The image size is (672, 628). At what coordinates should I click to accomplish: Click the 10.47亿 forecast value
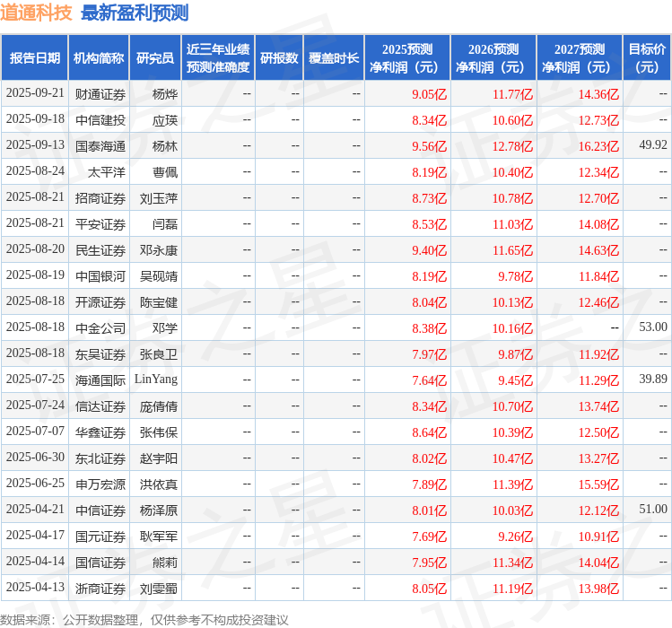[x=512, y=458]
